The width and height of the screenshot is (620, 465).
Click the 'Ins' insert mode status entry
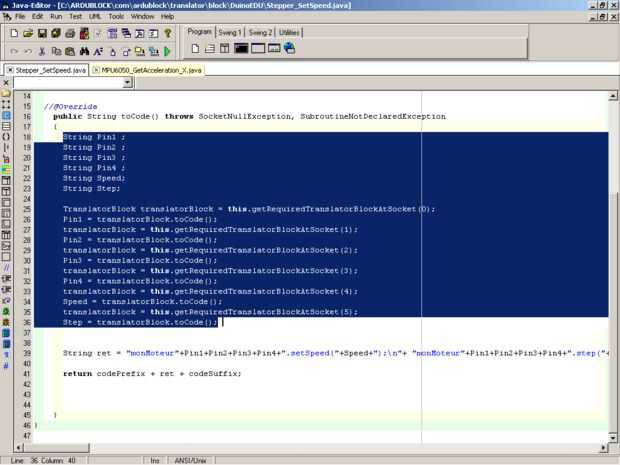coord(155,461)
